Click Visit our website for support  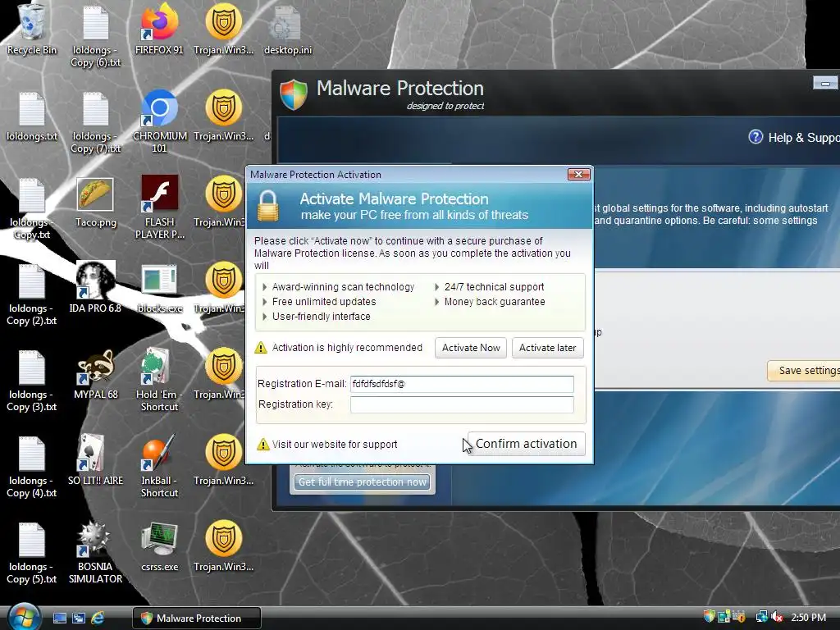tap(335, 444)
